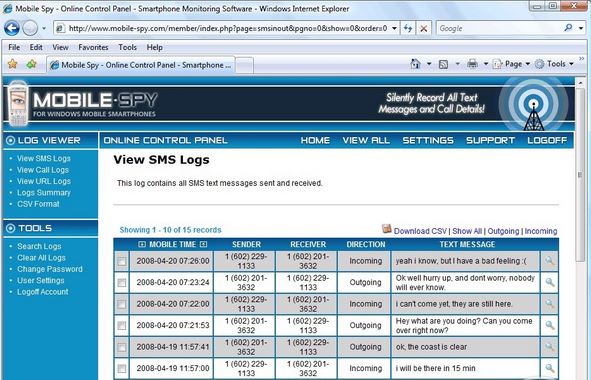Screen dimensions: 591x380
Task: Go to HOME in the control panel nav
Action: tap(315, 140)
